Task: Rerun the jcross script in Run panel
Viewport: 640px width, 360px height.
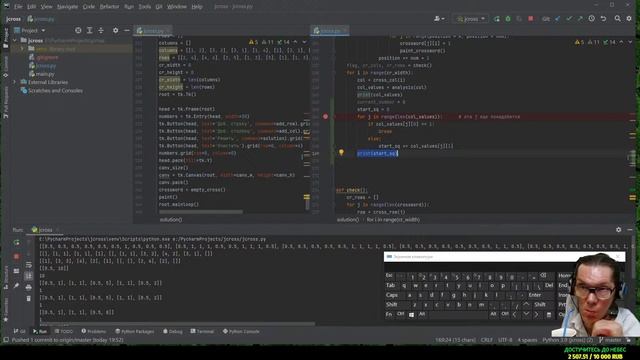Action: pyautogui.click(x=16, y=242)
